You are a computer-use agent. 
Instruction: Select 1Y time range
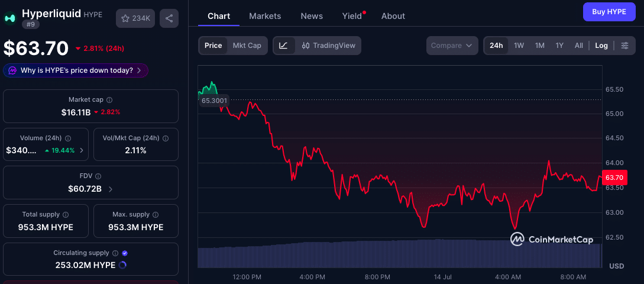tap(559, 46)
